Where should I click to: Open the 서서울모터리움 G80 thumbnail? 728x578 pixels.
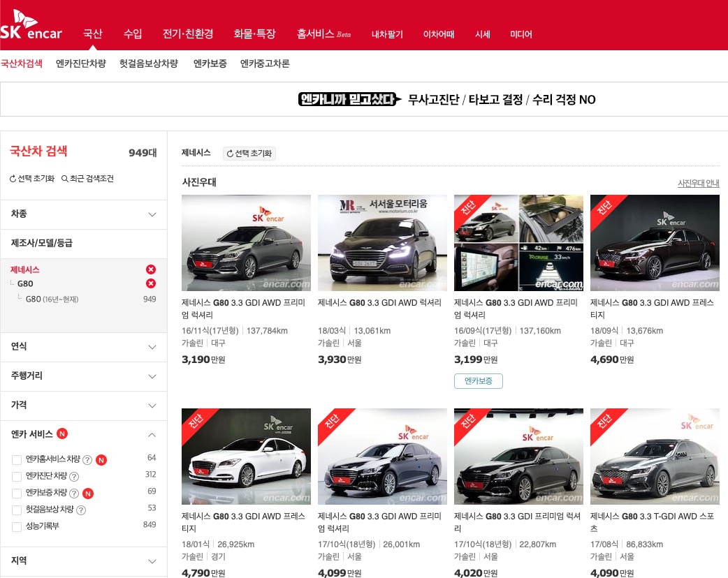pos(382,243)
